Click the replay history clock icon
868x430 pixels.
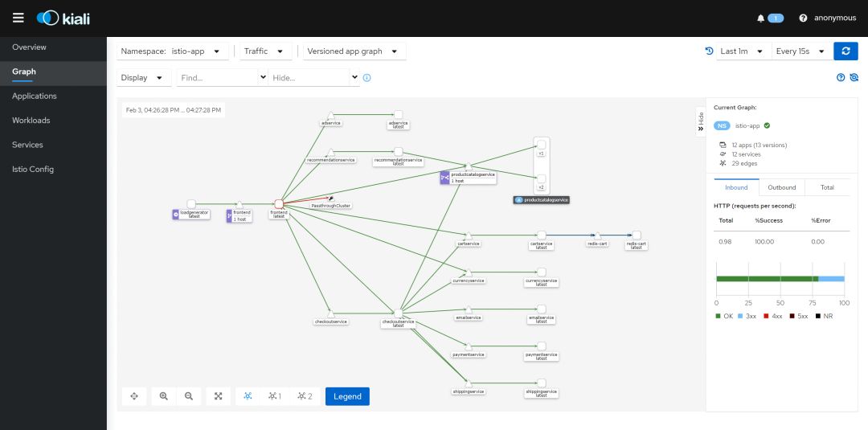pos(709,51)
